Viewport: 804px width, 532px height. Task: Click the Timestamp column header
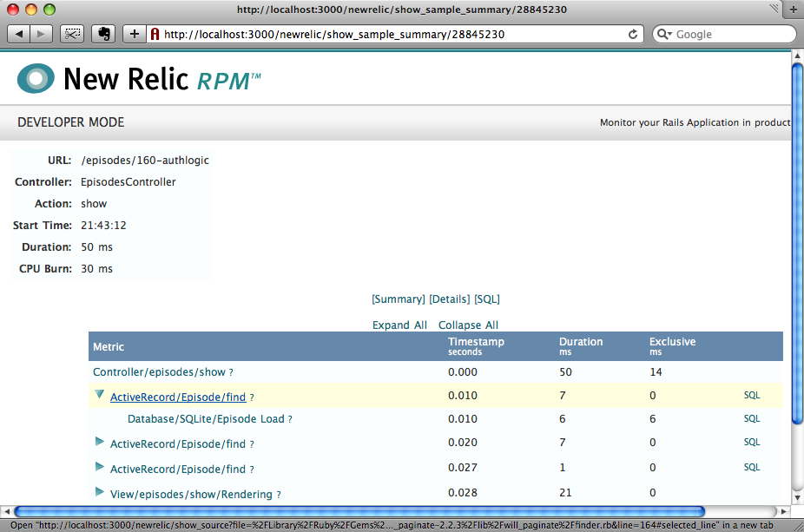point(476,346)
